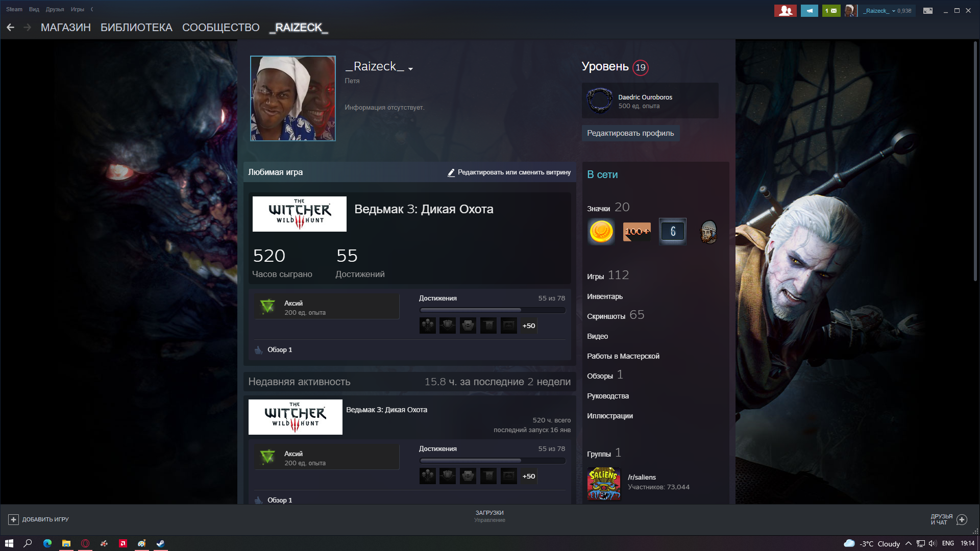
Task: Open Инвентарь link
Action: click(x=605, y=296)
